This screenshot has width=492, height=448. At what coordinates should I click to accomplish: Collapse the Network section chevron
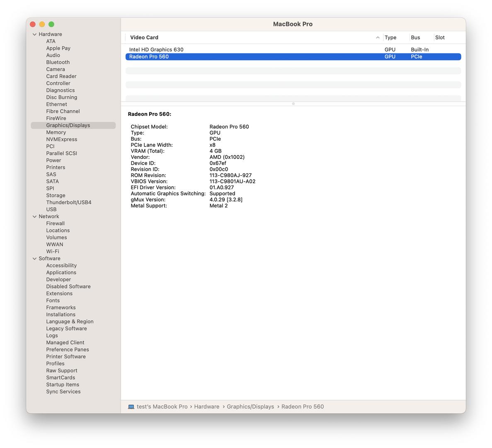[34, 216]
